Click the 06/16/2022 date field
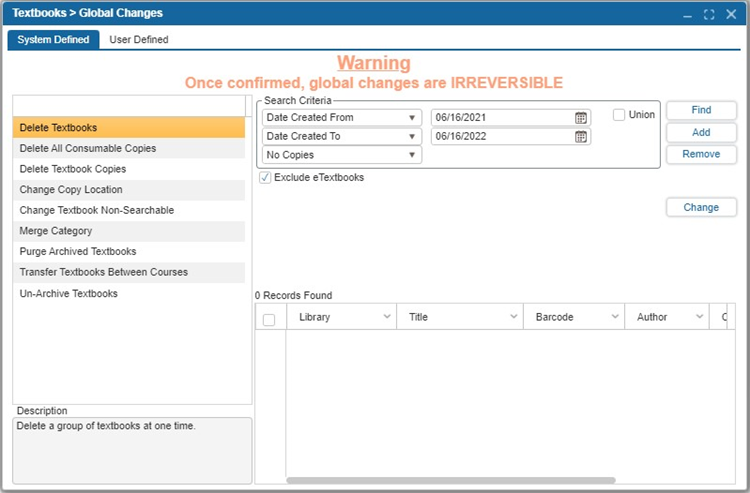Viewport: 750px width, 493px height. 511,136
